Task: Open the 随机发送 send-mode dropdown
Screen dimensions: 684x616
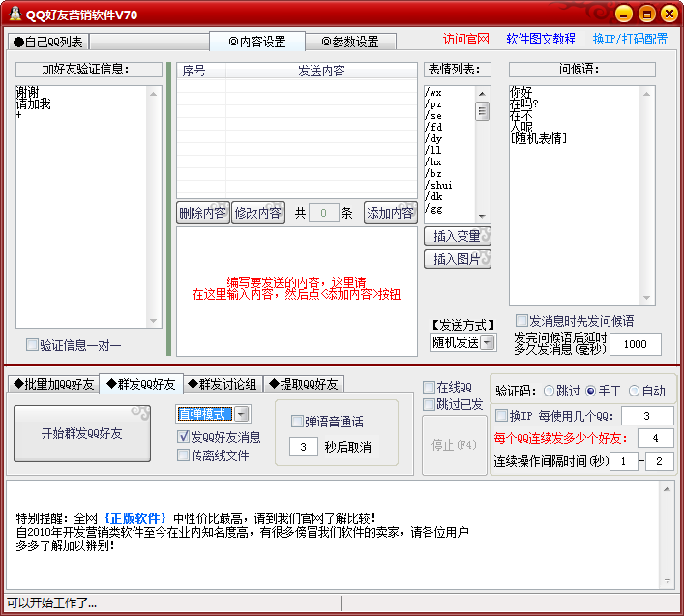Action: click(x=488, y=342)
